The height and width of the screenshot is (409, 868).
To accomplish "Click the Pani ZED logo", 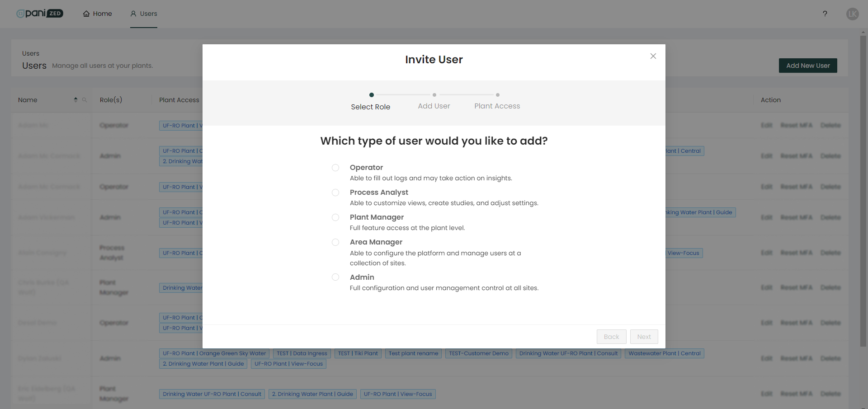I will coord(40,14).
